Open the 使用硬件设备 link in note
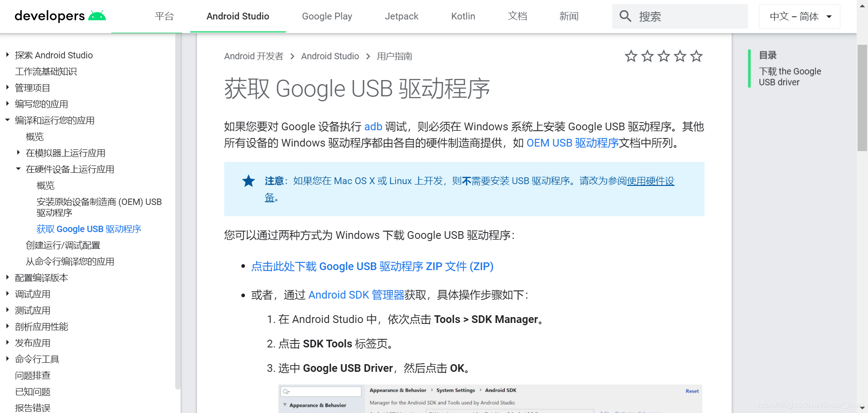 pyautogui.click(x=651, y=181)
